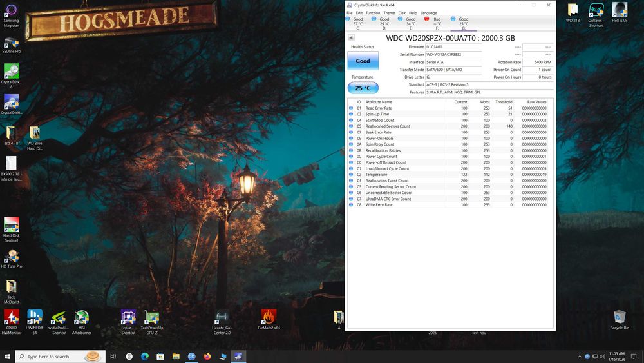
Task: Select the WD Blue Hard Disk folder
Action: (x=35, y=138)
